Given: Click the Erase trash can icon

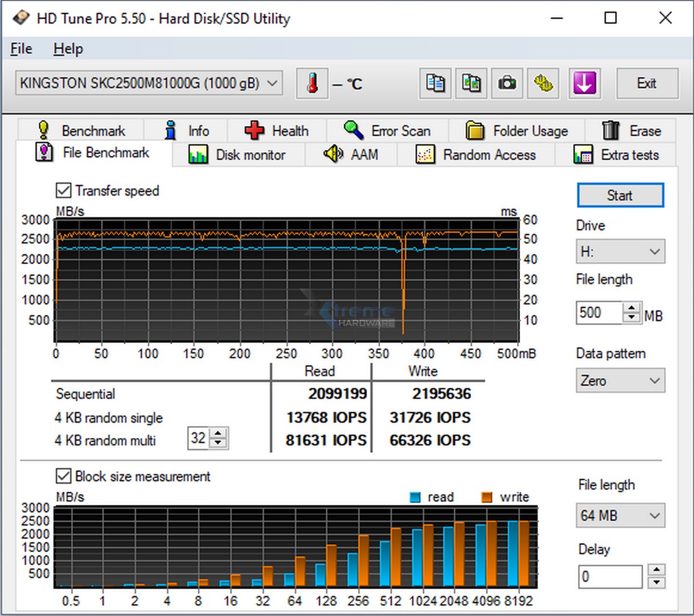Looking at the screenshot, I should [610, 130].
